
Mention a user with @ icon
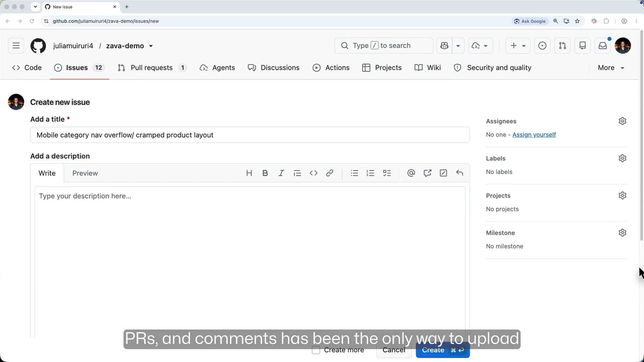pos(411,173)
